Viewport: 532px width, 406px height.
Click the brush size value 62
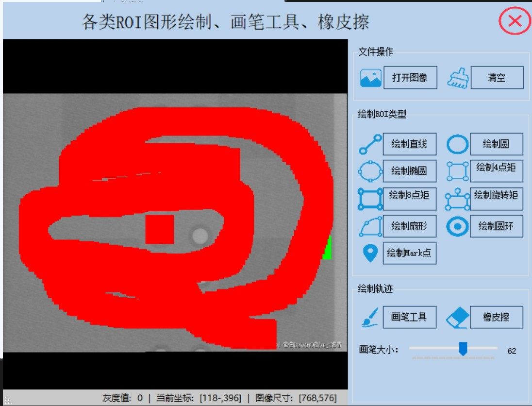[x=512, y=351]
